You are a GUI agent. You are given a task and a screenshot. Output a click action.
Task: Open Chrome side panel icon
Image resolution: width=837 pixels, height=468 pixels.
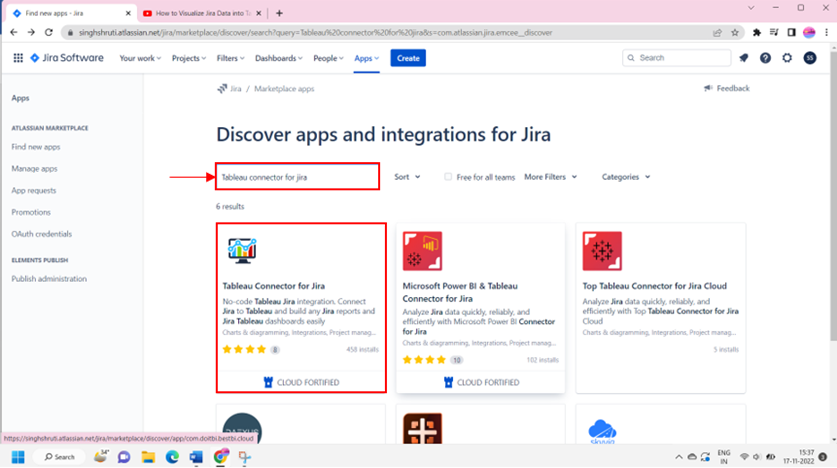pyautogui.click(x=792, y=33)
